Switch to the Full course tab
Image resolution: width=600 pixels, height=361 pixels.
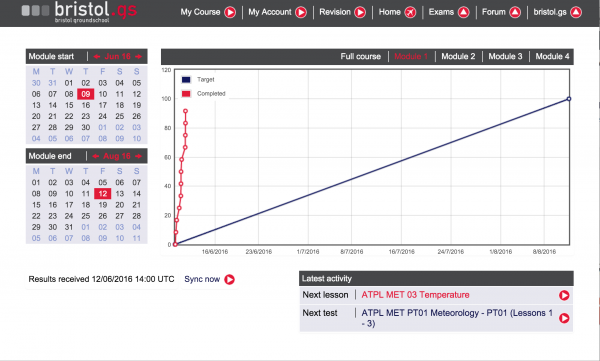click(360, 56)
